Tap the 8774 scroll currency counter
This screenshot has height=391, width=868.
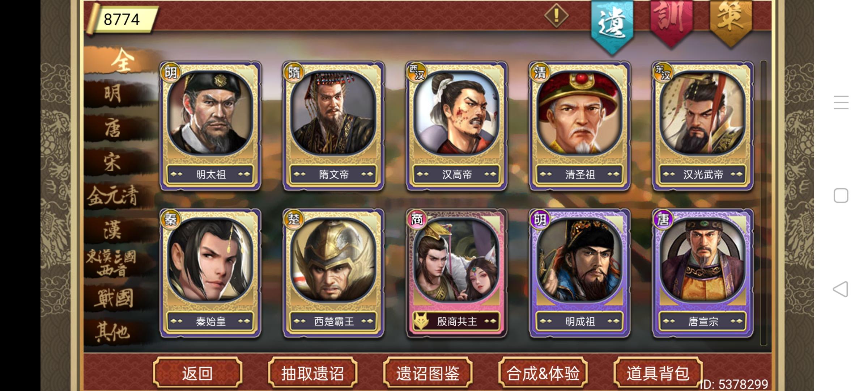(x=122, y=19)
